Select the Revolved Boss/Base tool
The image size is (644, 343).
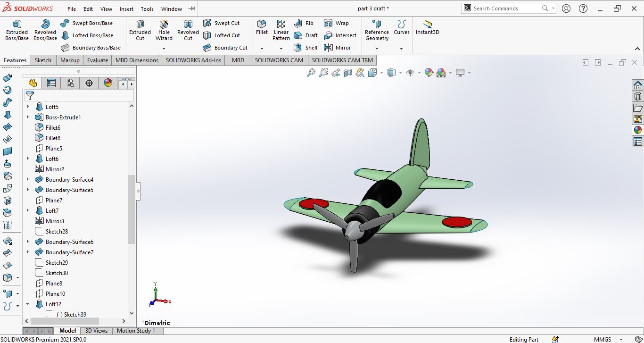tap(45, 30)
